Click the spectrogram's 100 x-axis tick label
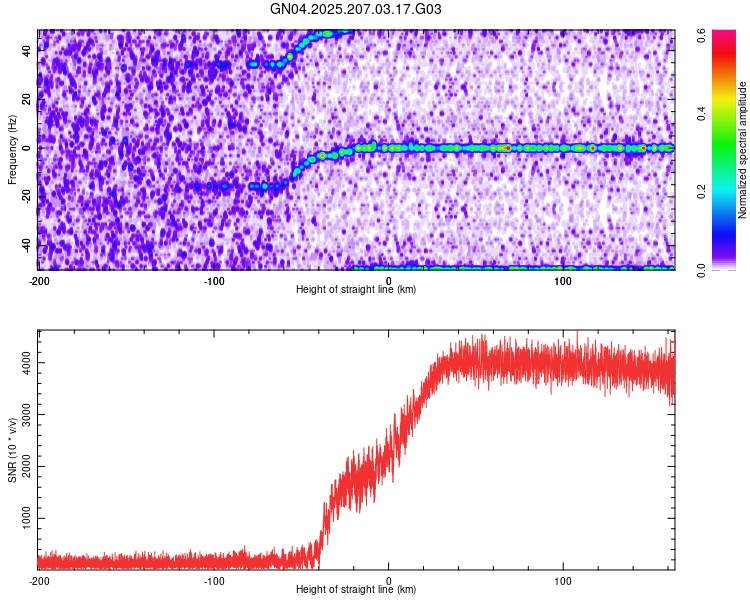 (563, 281)
